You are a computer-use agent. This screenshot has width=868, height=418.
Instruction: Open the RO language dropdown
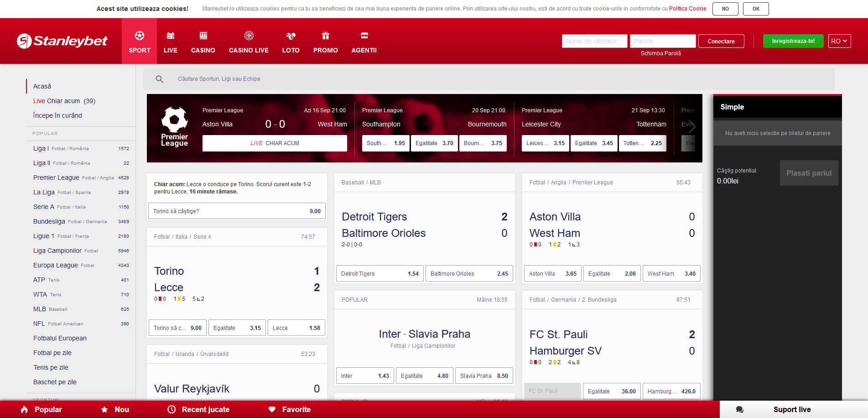pyautogui.click(x=839, y=41)
